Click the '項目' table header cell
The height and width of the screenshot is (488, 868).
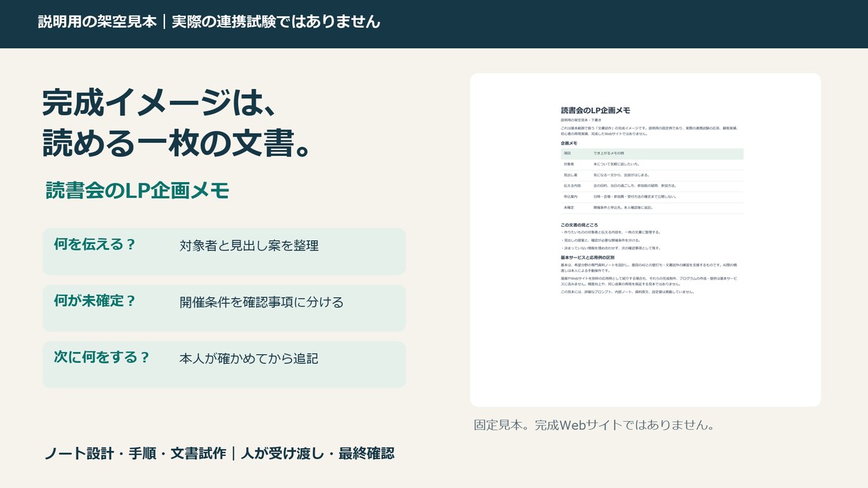568,154
